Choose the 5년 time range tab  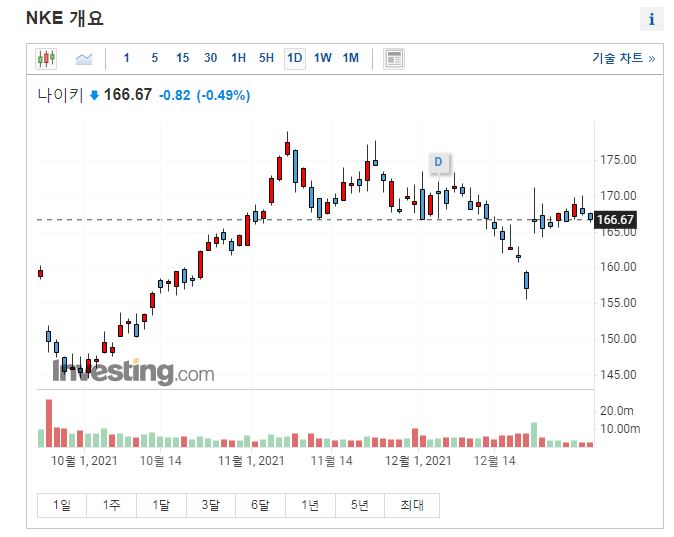[360, 505]
